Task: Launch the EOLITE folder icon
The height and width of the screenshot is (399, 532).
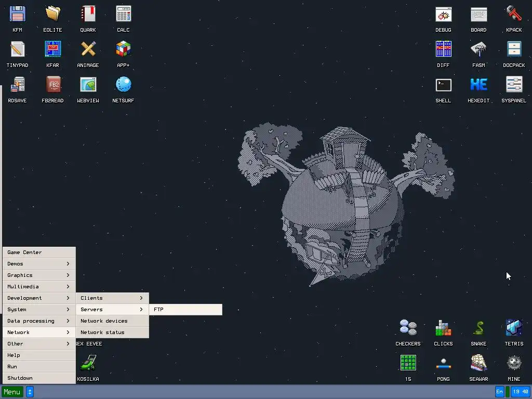Action: tap(52, 14)
